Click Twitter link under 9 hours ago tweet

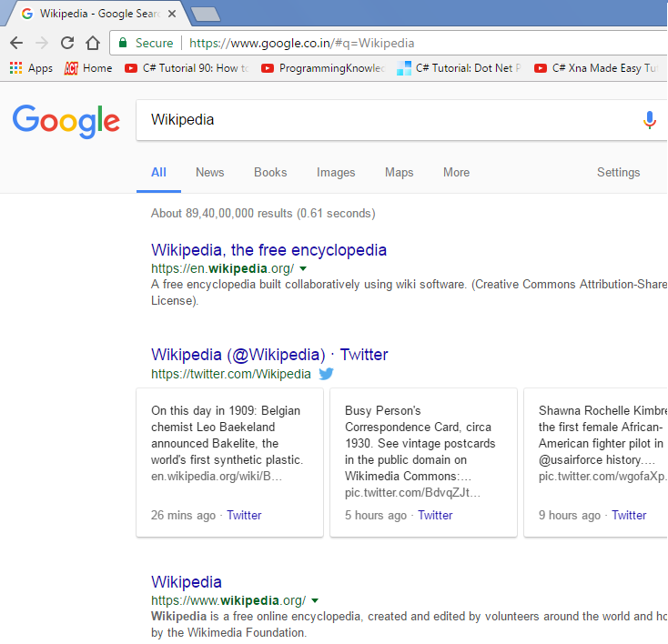click(629, 516)
